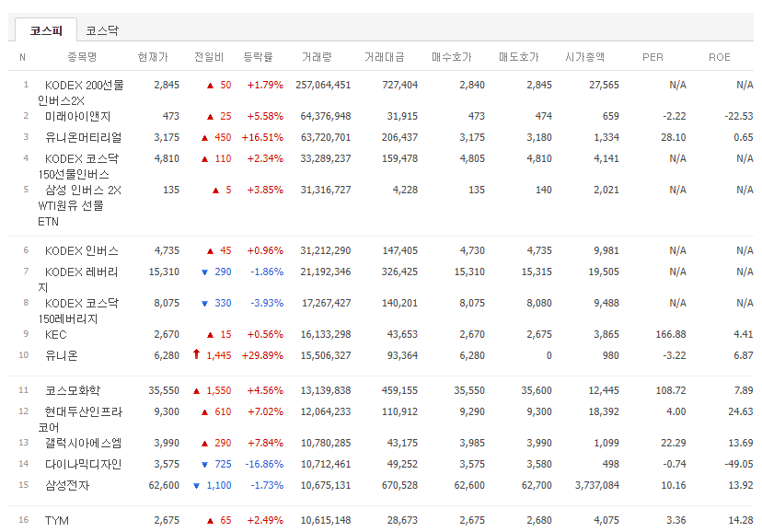The image size is (762, 532).
Task: Switch to the 코스닥 tab
Action: tap(102, 30)
